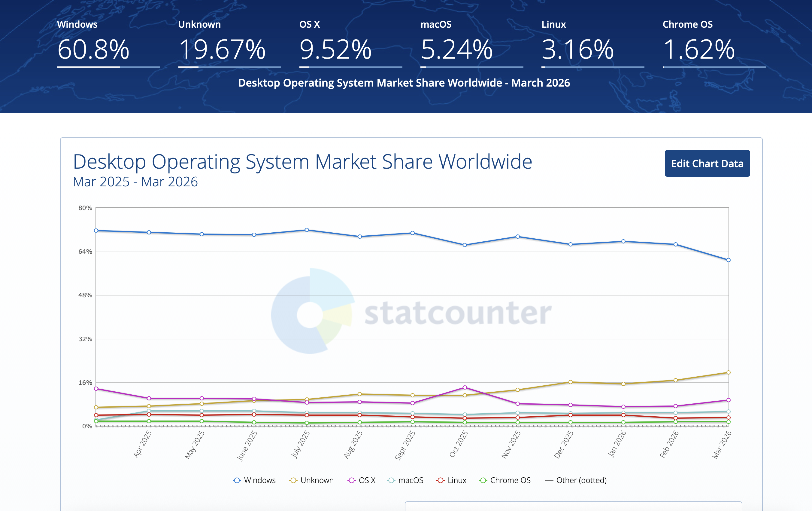Select the Unknown data point for Aug 2025
This screenshot has width=812, height=511.
[x=359, y=394]
